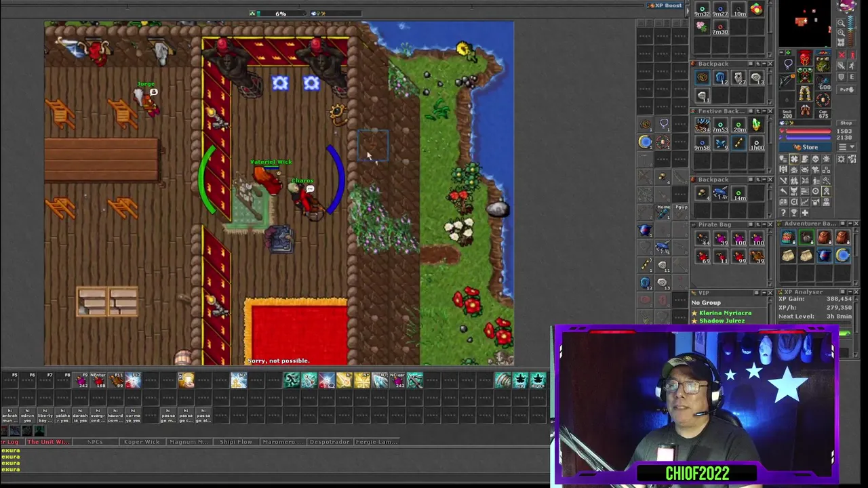Pick the green crystal in Festive Backpack
This screenshot has height=488, width=868.
pos(757,124)
